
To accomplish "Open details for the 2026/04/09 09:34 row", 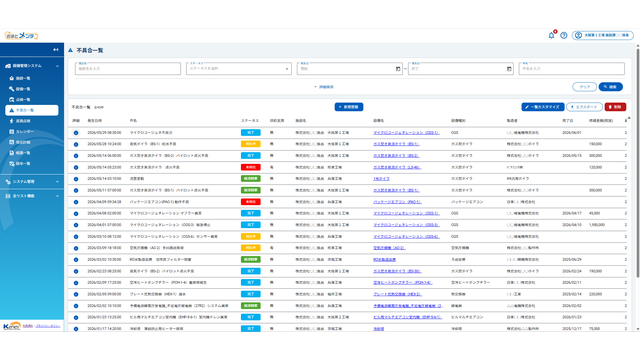I will [76, 202].
